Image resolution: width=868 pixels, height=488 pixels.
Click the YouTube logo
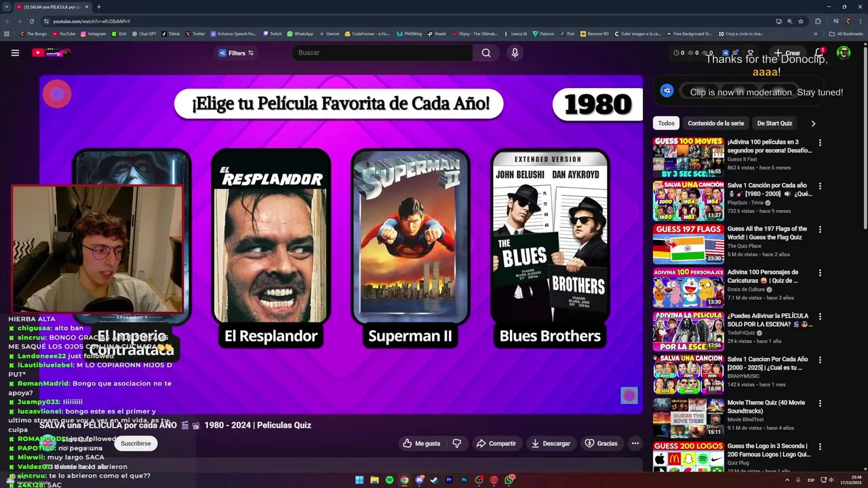(51, 53)
